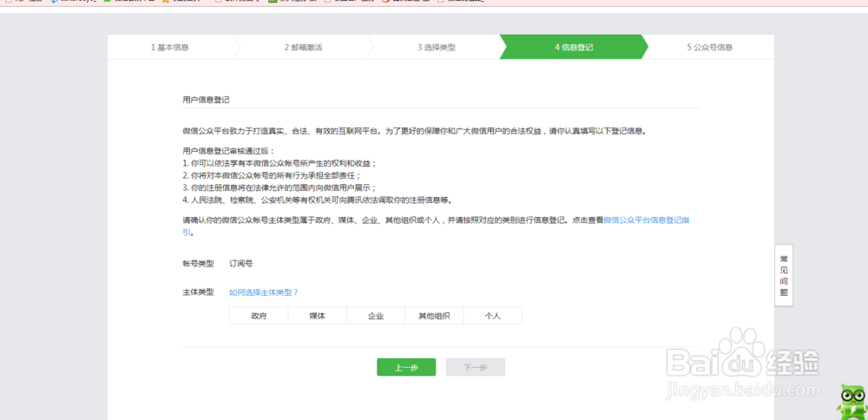The width and height of the screenshot is (868, 420).
Task: Select step 5 公众号信息 tab
Action: [x=710, y=47]
